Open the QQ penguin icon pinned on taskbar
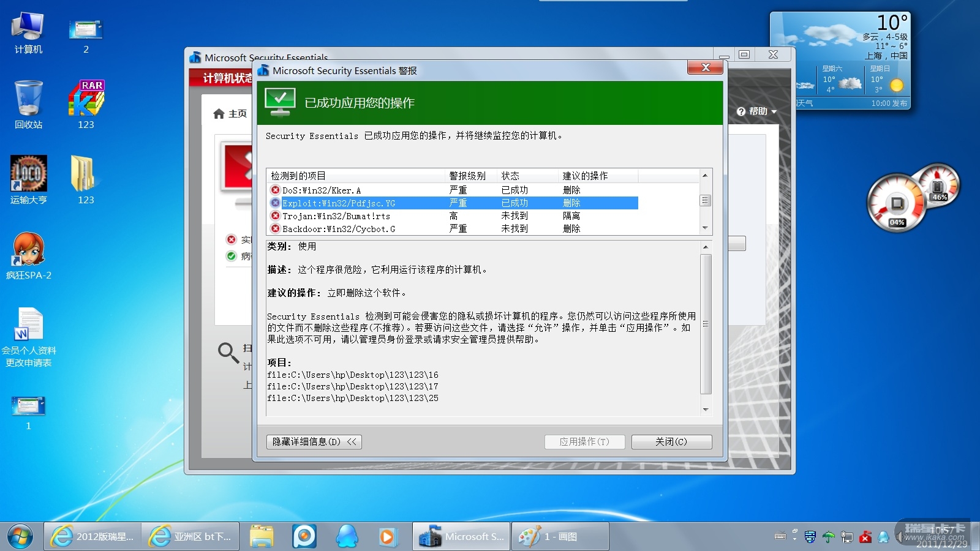980x551 pixels. click(347, 536)
